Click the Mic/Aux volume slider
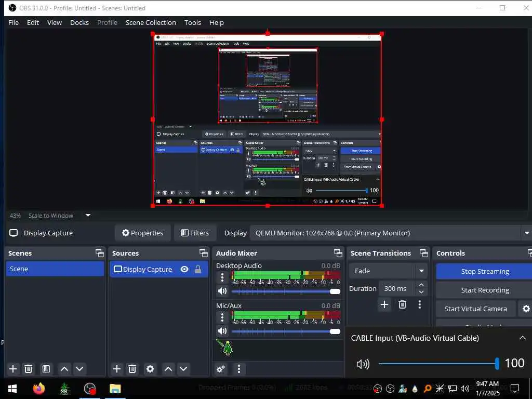 point(286,331)
